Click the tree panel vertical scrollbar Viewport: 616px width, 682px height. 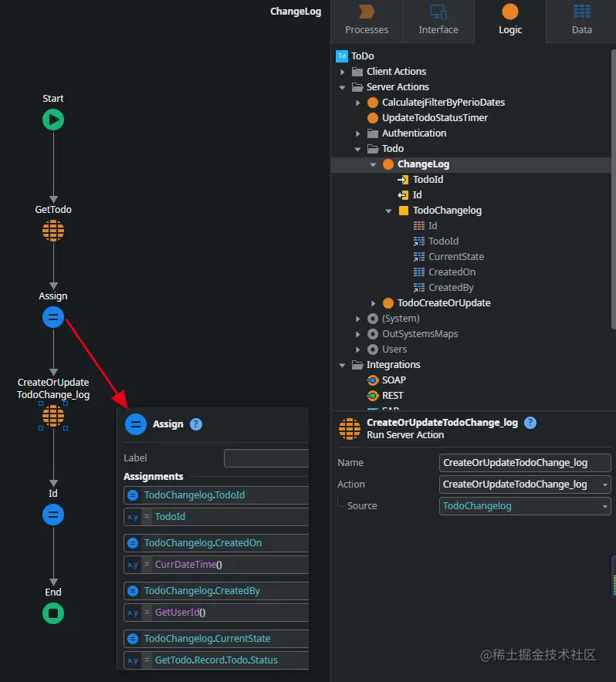614,189
